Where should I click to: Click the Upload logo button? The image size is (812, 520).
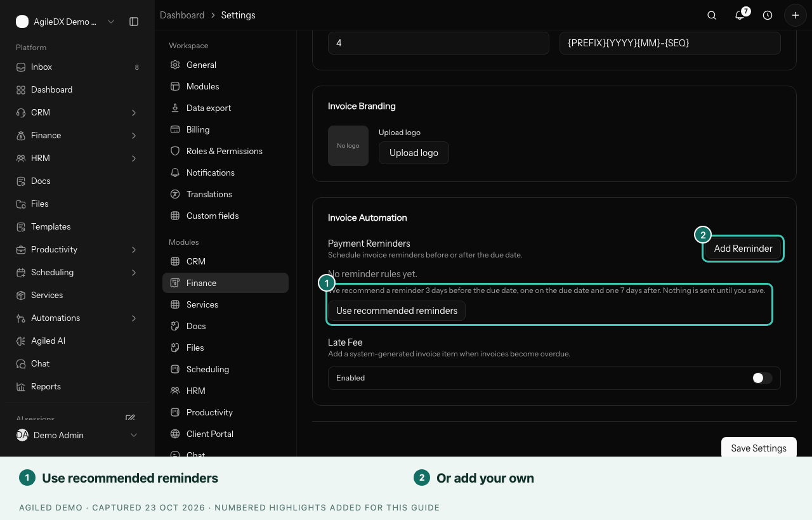414,153
